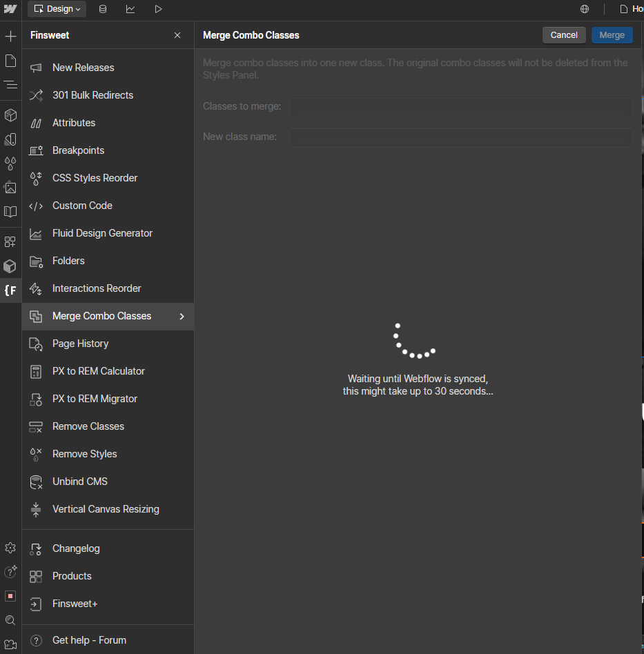Open 301 Bulk Redirects tool

tap(108, 95)
